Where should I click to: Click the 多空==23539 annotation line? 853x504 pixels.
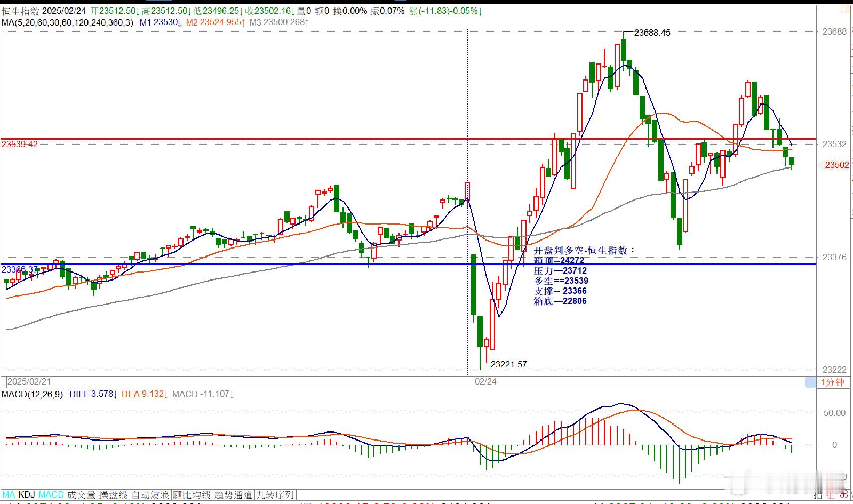561,281
